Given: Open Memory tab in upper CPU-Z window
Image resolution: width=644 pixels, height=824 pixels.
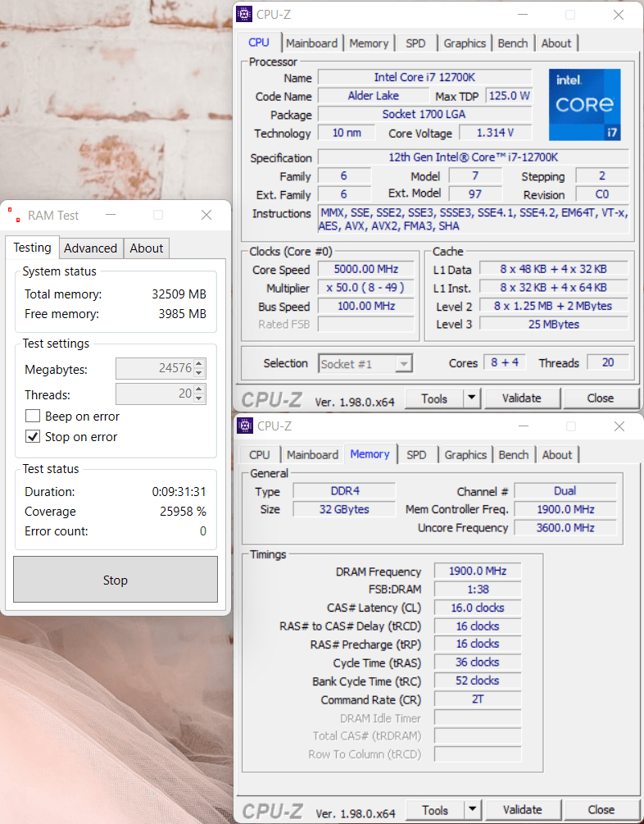Looking at the screenshot, I should pos(369,43).
